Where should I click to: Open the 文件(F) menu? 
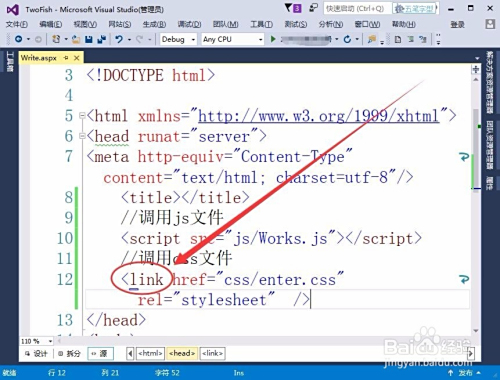click(x=17, y=24)
